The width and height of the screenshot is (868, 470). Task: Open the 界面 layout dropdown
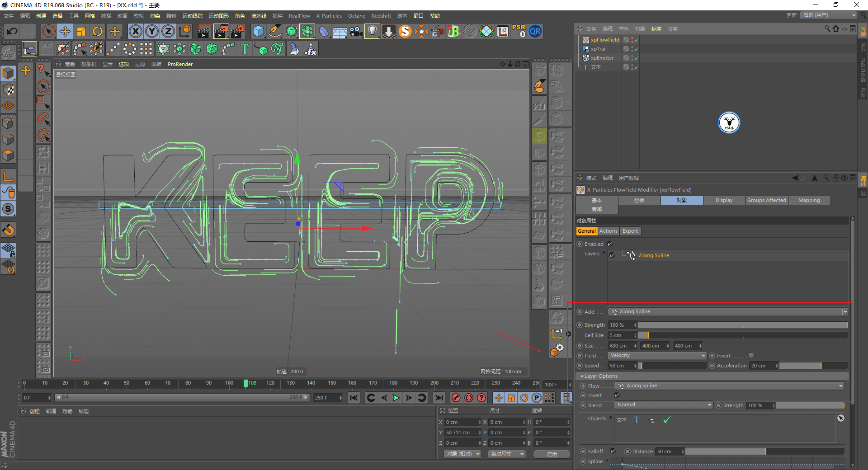pyautogui.click(x=829, y=15)
